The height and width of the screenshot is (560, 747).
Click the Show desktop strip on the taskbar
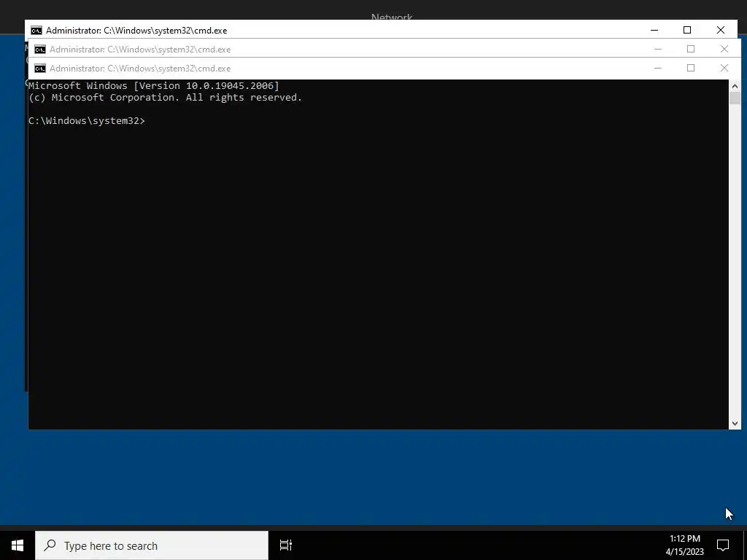pyautogui.click(x=745, y=545)
